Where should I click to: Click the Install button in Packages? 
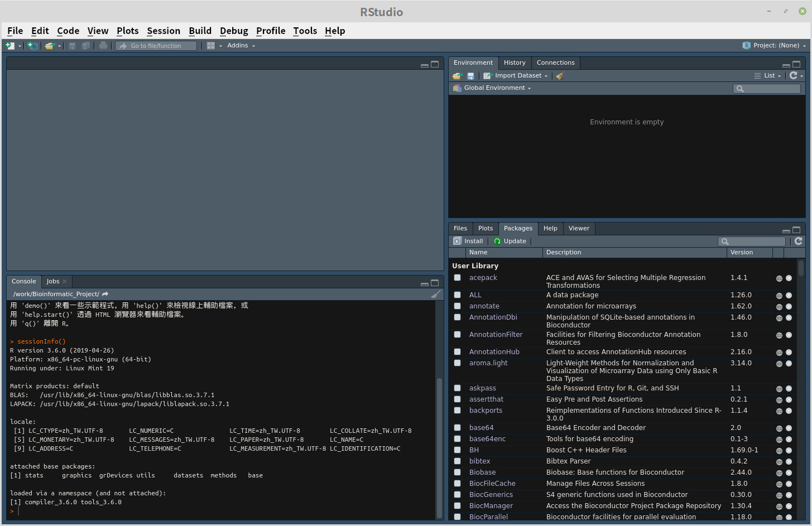pyautogui.click(x=468, y=240)
